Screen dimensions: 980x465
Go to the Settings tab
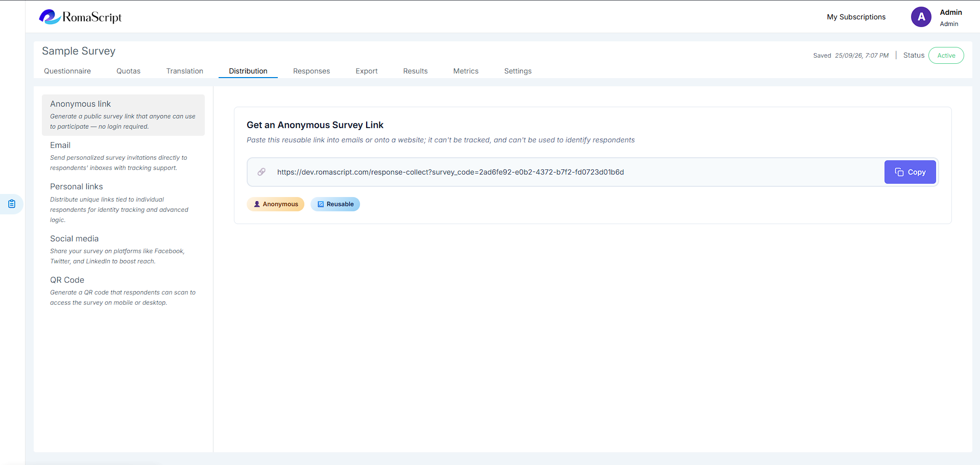click(x=518, y=71)
